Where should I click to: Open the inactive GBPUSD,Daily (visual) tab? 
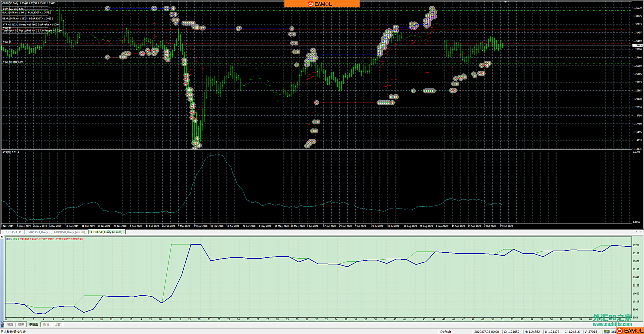69,232
